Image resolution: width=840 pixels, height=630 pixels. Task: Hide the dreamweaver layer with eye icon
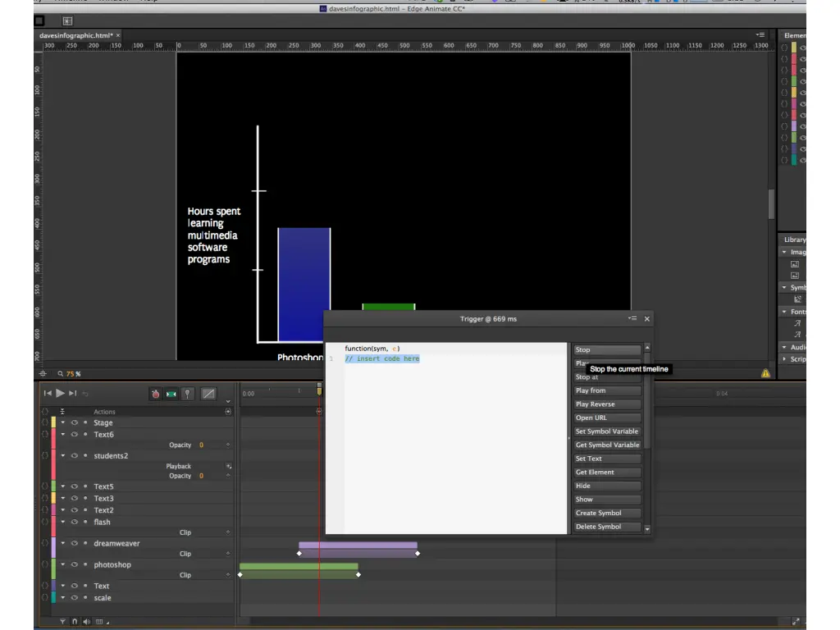pyautogui.click(x=75, y=543)
